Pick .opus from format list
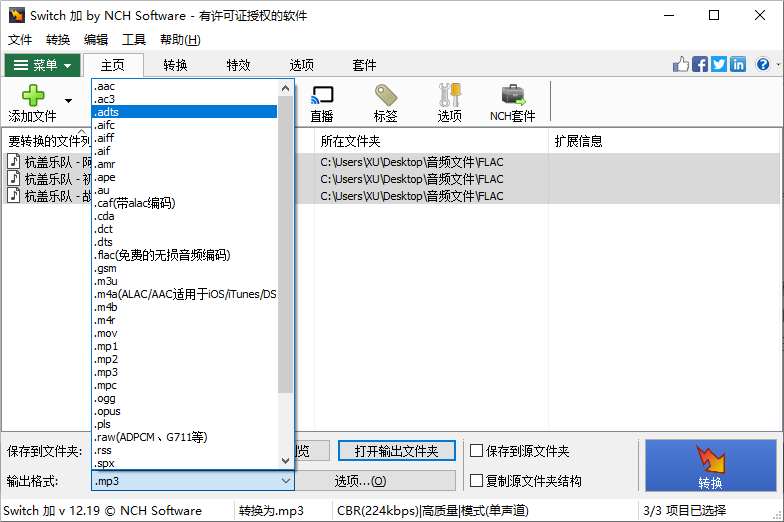This screenshot has width=784, height=522. (184, 411)
